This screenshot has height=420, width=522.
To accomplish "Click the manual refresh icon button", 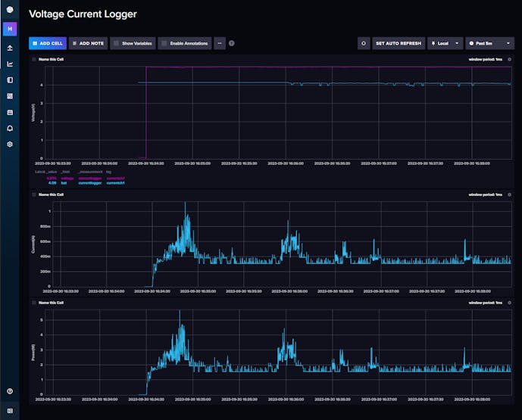I will (x=364, y=44).
